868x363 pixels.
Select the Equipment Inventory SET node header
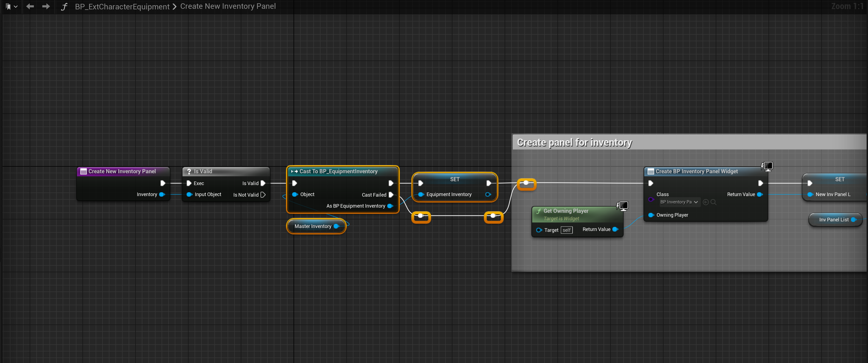point(454,179)
